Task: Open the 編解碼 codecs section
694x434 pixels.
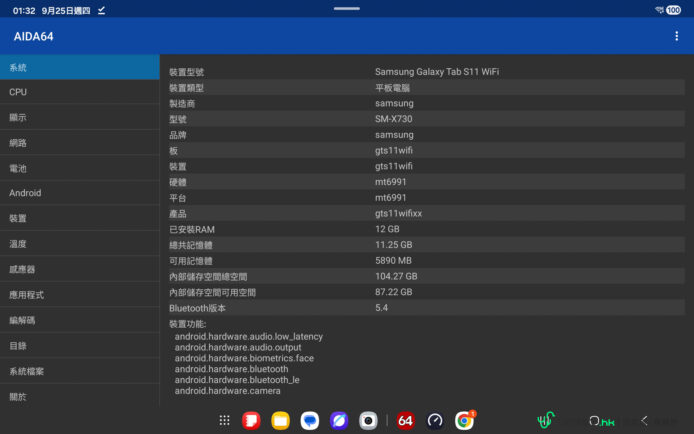Action: pos(80,320)
